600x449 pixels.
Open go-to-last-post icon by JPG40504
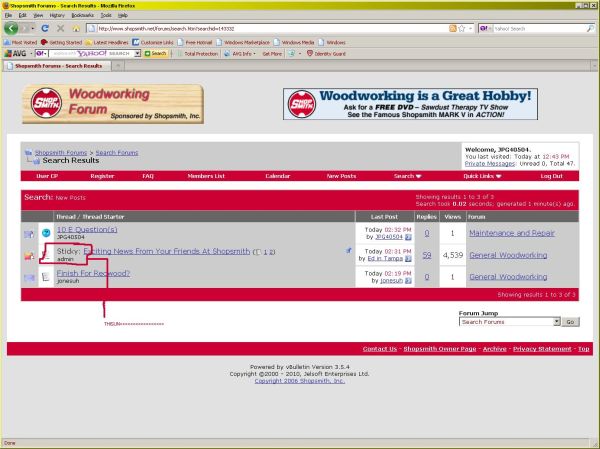pyautogui.click(x=408, y=237)
